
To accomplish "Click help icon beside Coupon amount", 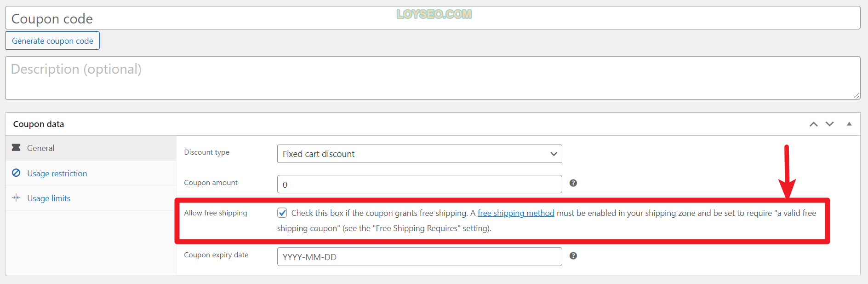I will click(x=573, y=183).
